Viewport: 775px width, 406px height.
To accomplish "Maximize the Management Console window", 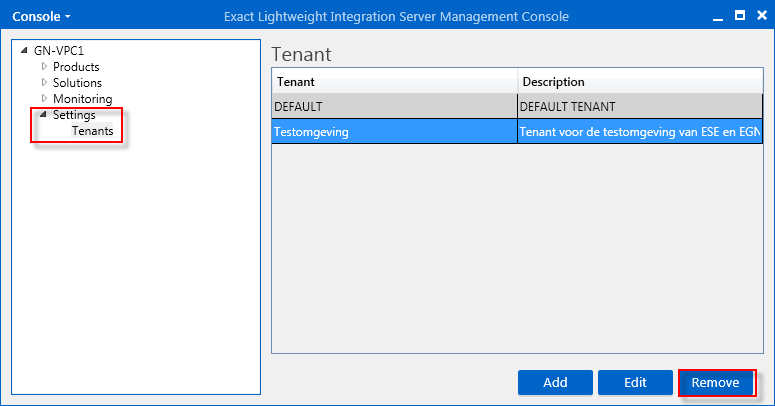I will pos(740,16).
